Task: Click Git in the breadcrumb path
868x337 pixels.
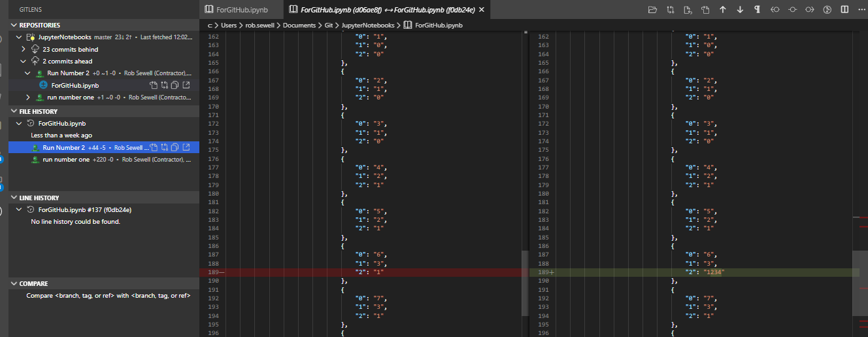Action: click(329, 25)
